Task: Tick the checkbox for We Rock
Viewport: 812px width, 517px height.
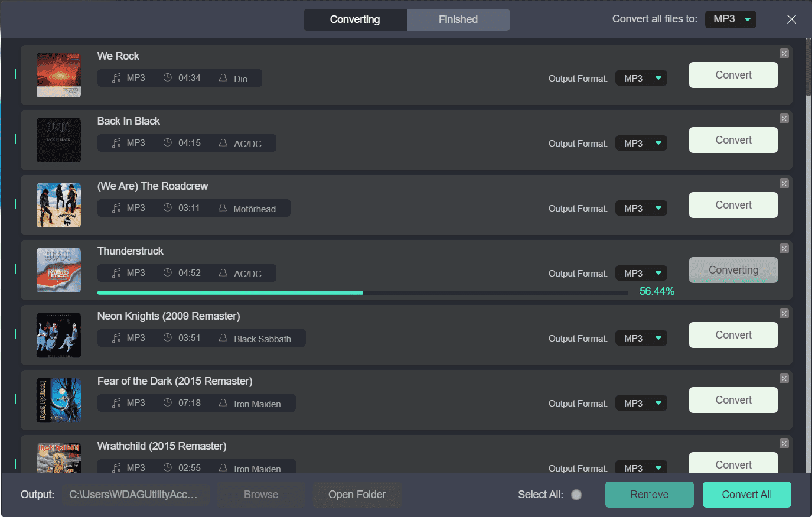Action: coord(11,74)
